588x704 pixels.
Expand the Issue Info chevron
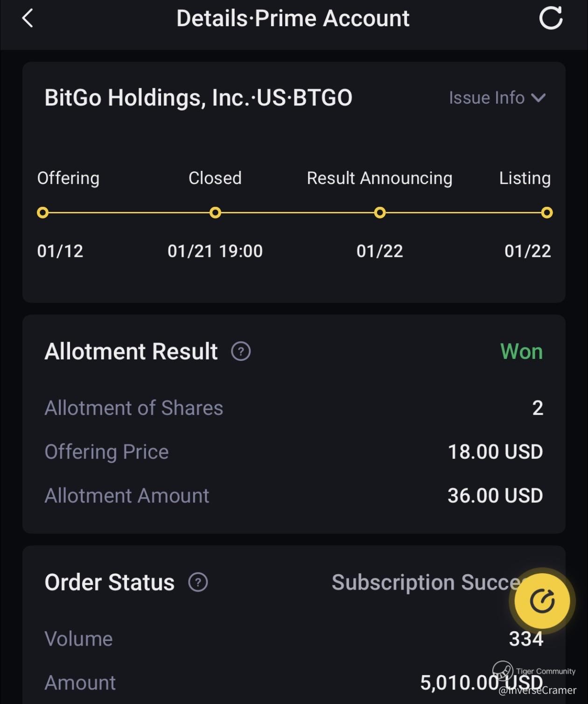point(539,98)
